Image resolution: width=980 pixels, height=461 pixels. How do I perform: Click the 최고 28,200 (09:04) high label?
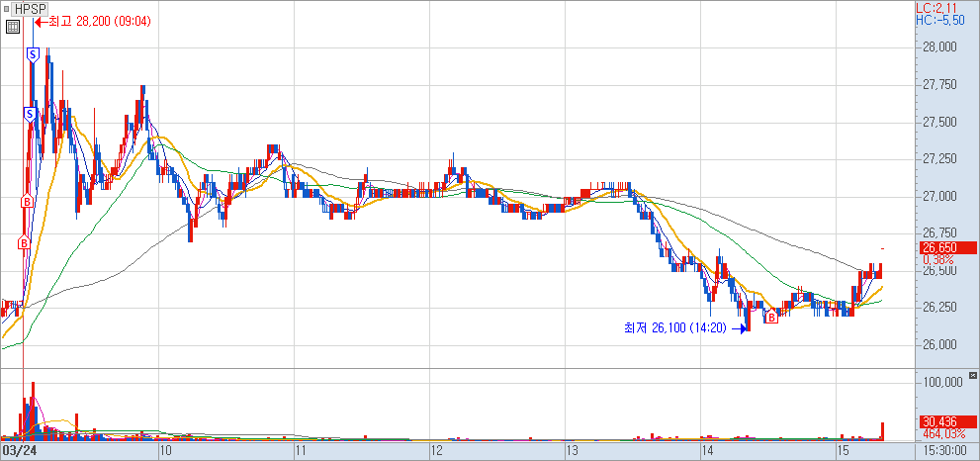tap(99, 21)
